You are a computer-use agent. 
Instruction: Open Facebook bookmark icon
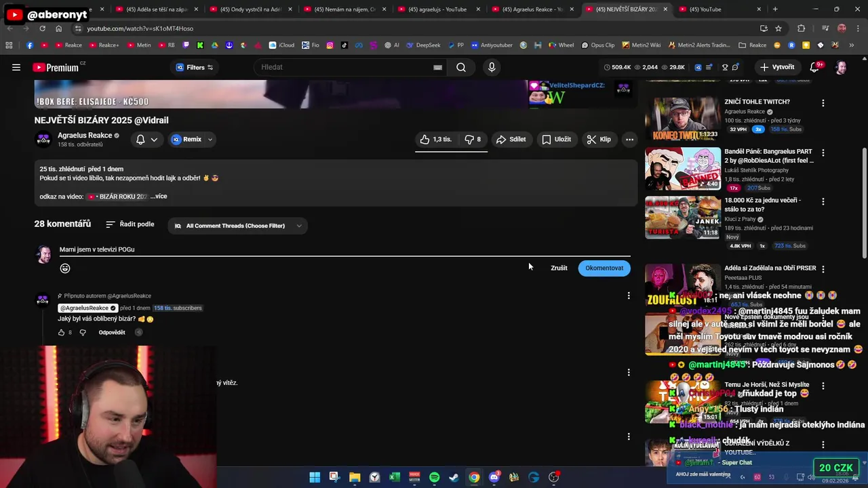[30, 45]
